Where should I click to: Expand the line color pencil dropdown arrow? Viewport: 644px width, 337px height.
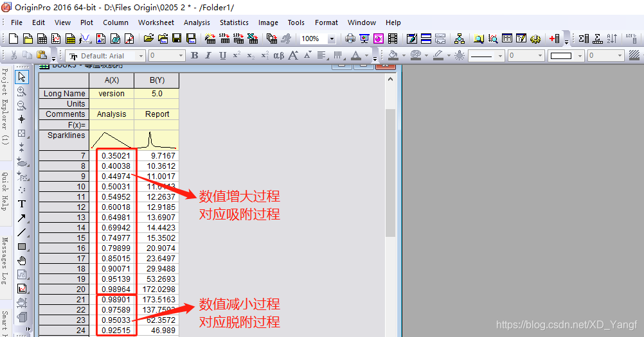(x=449, y=56)
